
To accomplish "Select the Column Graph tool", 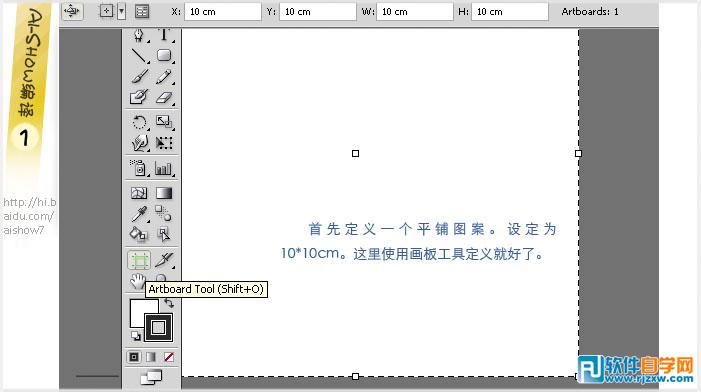I will [164, 169].
